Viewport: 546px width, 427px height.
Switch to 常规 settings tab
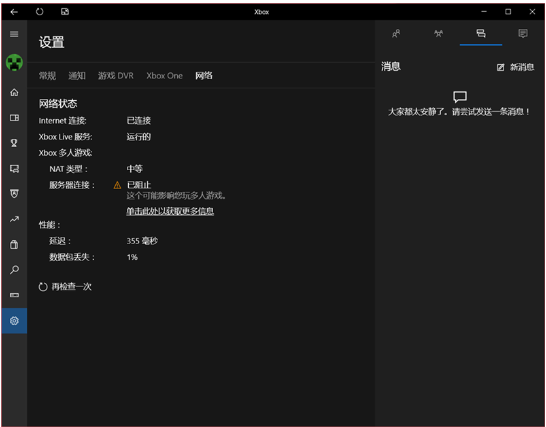point(47,76)
